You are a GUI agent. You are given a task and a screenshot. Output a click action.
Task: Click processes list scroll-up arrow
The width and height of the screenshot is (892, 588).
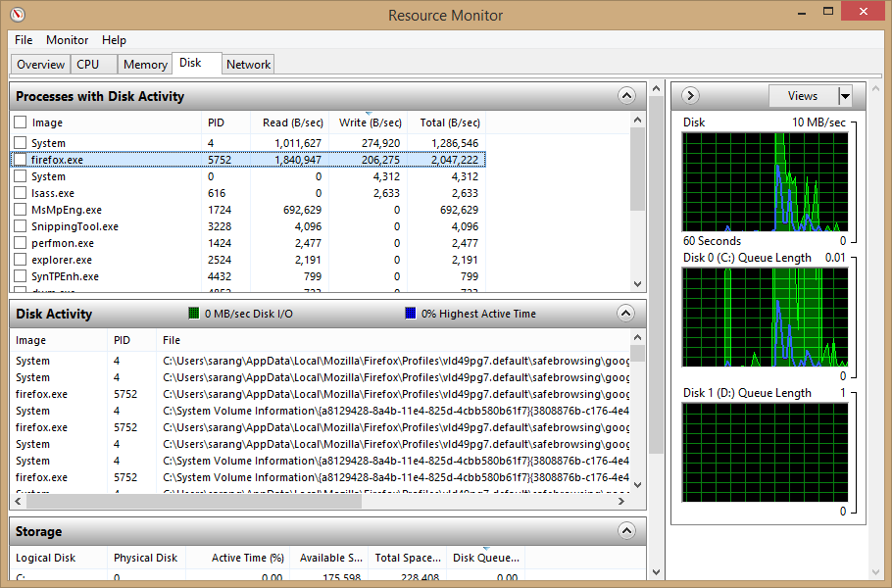[637, 120]
